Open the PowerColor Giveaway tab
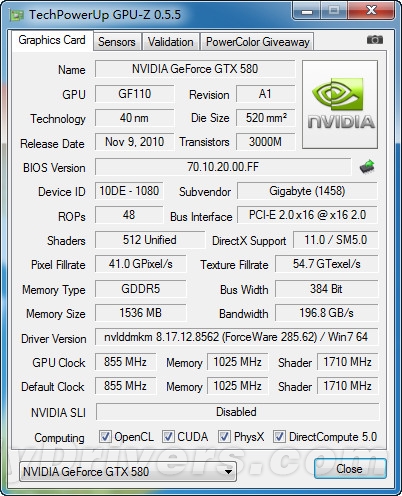Image resolution: width=402 pixels, height=496 pixels. [258, 42]
